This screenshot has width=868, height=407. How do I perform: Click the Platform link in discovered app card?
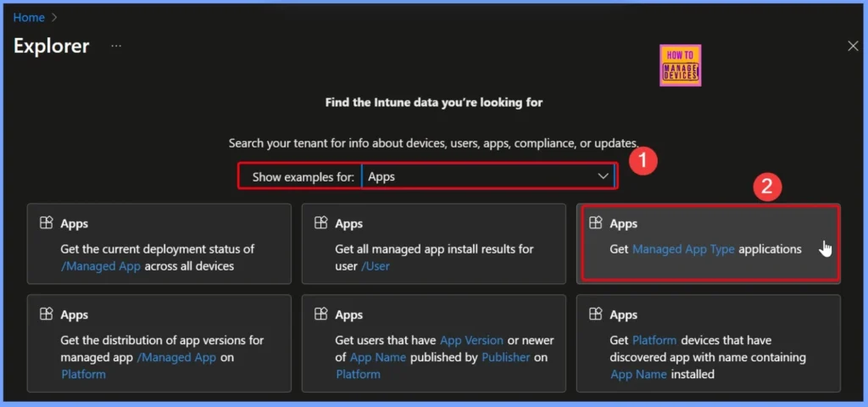(654, 340)
